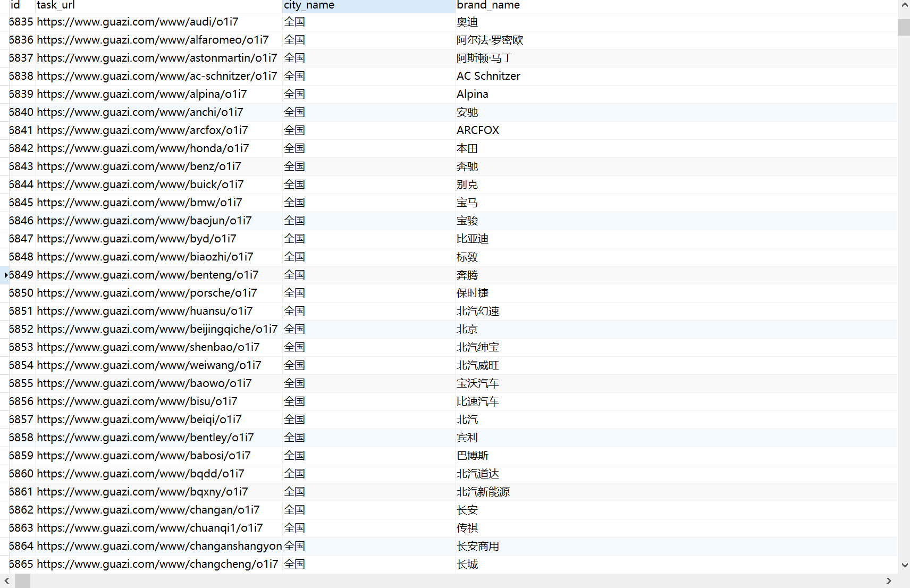Image resolution: width=910 pixels, height=588 pixels.
Task: Select brand cell 阿尔法·罗密欧
Action: [676, 40]
